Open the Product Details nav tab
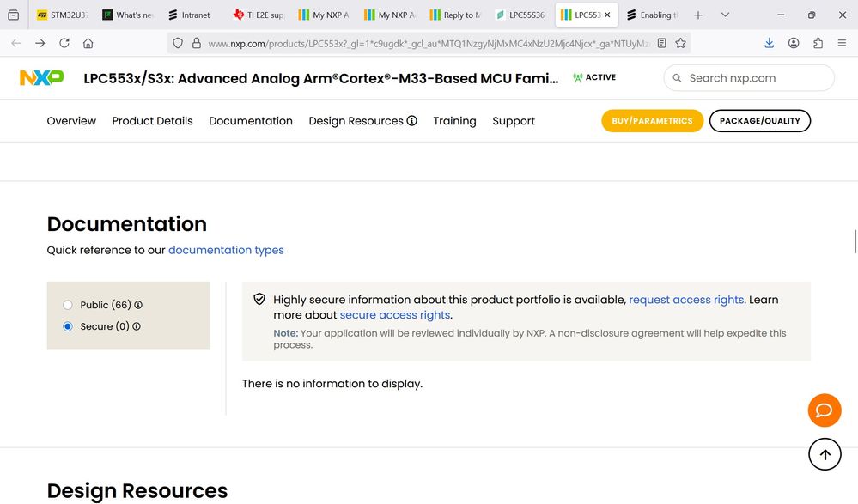 point(152,121)
